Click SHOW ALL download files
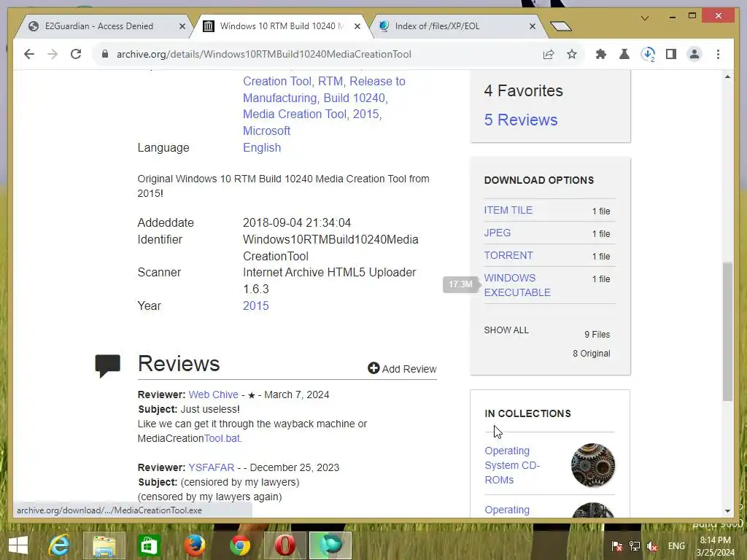 [x=506, y=330]
